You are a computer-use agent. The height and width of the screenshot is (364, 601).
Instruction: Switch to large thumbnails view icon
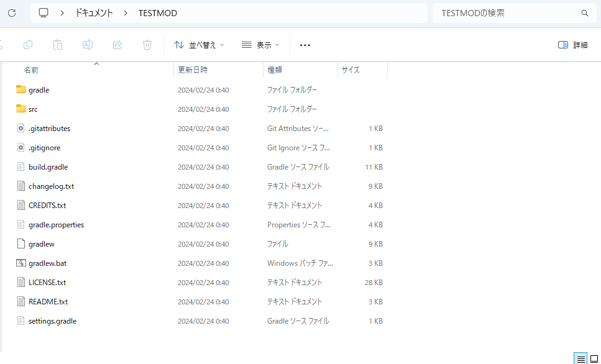(594, 359)
